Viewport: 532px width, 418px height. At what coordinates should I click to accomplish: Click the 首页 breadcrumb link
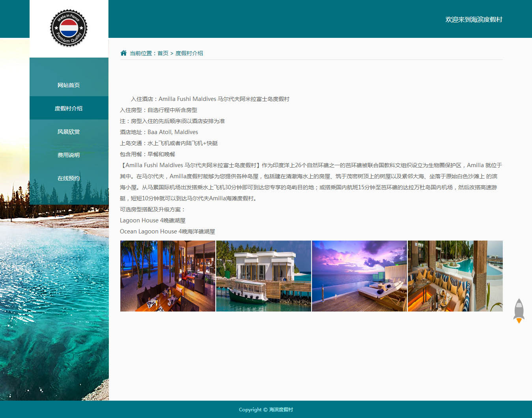pyautogui.click(x=163, y=53)
